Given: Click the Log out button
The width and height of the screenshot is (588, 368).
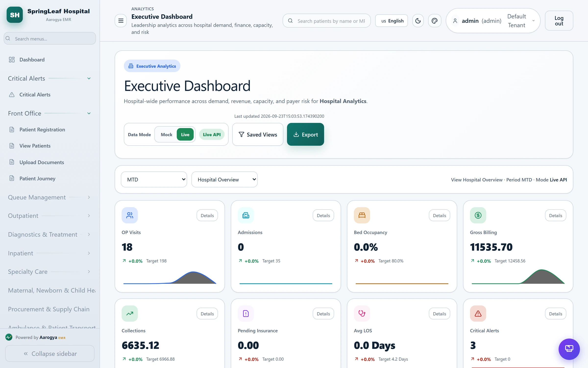Looking at the screenshot, I should pyautogui.click(x=559, y=21).
